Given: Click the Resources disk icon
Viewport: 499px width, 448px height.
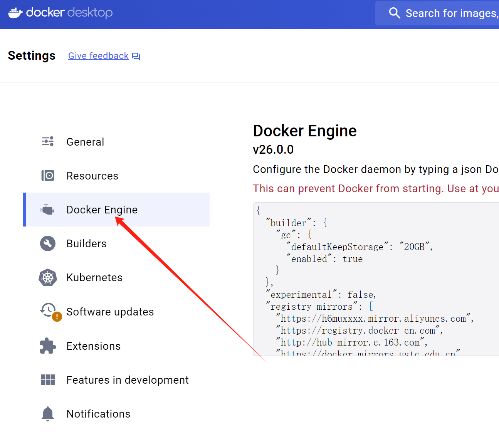Looking at the screenshot, I should coord(48,176).
